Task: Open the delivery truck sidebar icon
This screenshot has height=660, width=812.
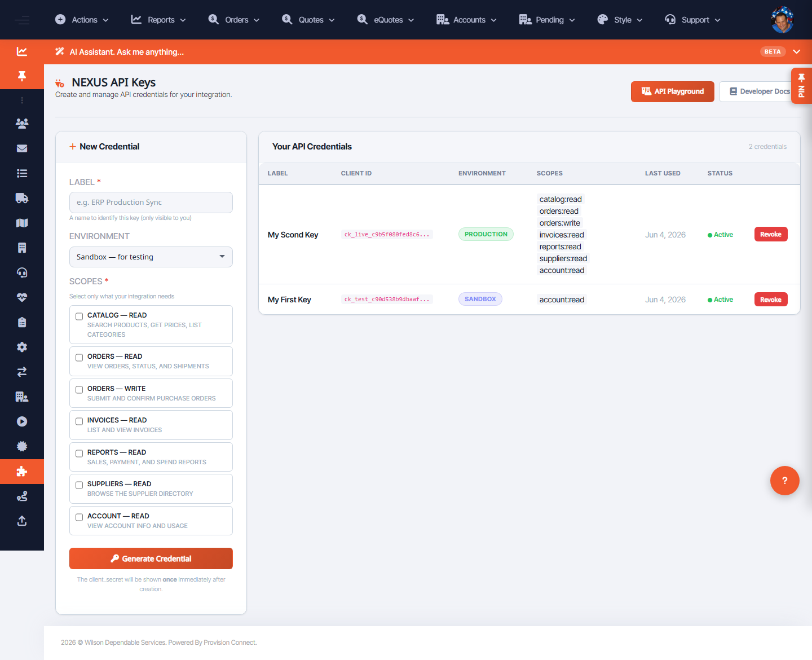Action: click(x=22, y=198)
